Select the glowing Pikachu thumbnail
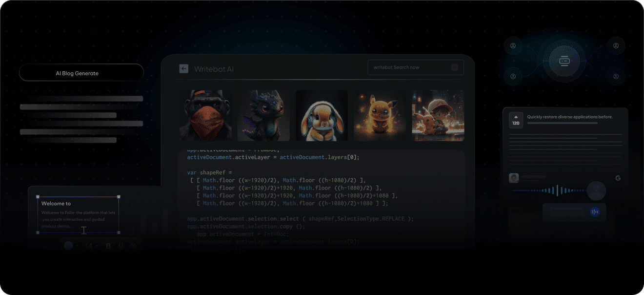 (380, 115)
